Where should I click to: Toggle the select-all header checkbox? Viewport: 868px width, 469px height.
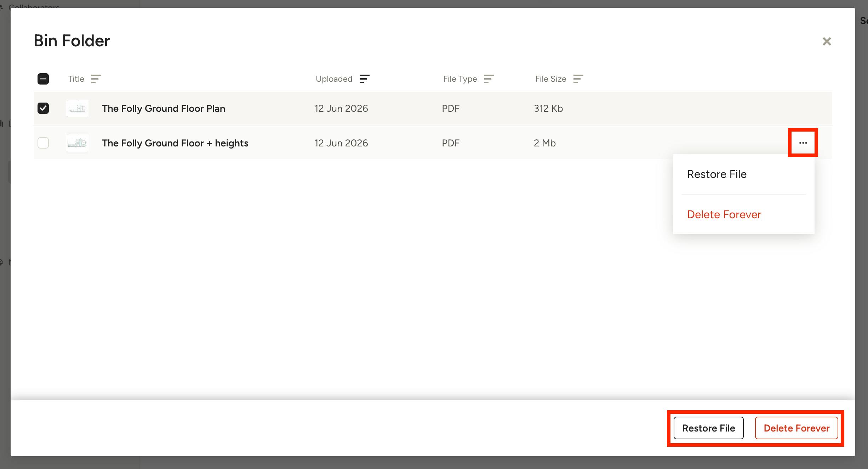click(x=43, y=79)
